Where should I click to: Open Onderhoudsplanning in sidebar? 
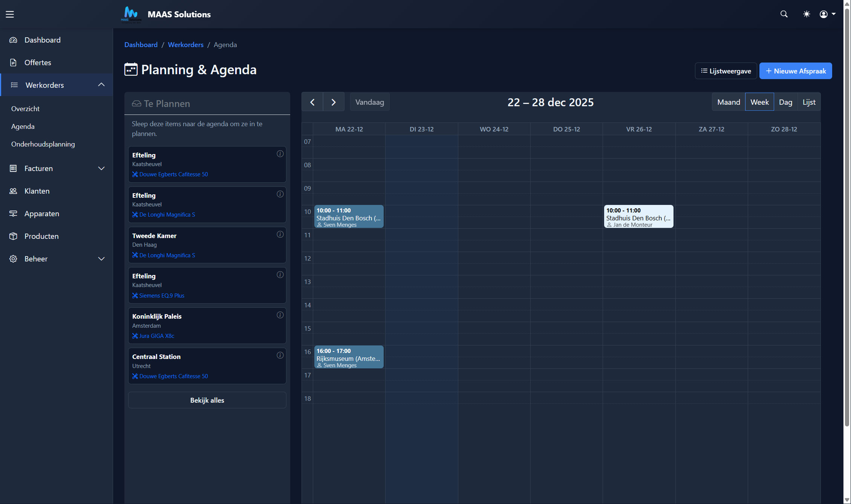[x=43, y=144]
